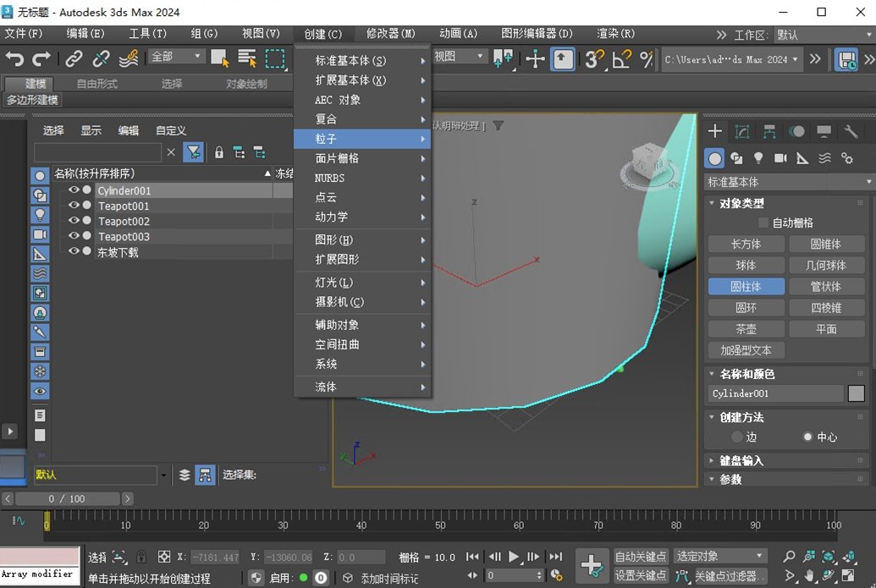Toggle visibility eye for Teapot003
Image resolution: width=876 pixels, height=588 pixels.
coord(73,236)
